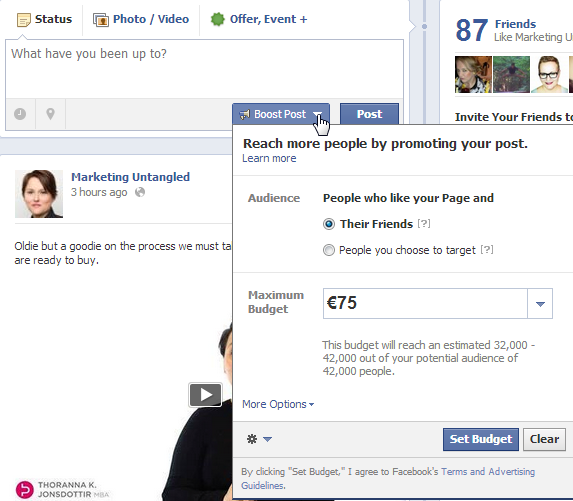Switch to the Photo / Video tab
This screenshot has height=501, width=573.
click(x=141, y=19)
